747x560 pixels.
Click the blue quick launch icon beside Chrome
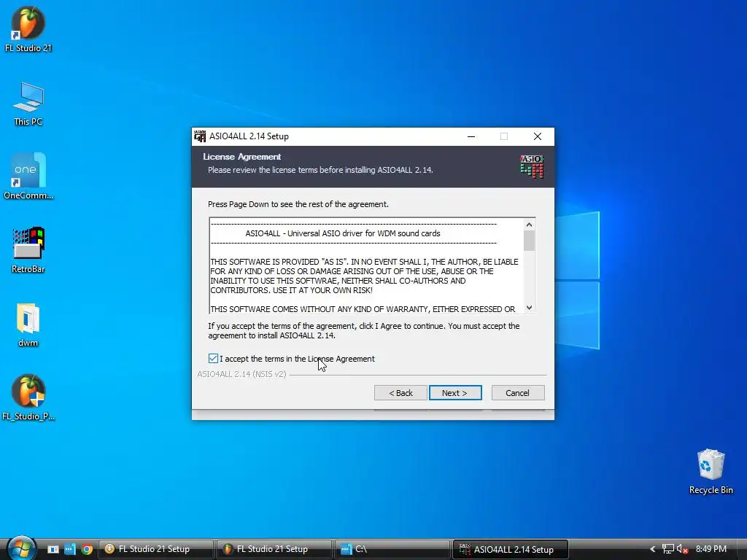click(x=70, y=549)
